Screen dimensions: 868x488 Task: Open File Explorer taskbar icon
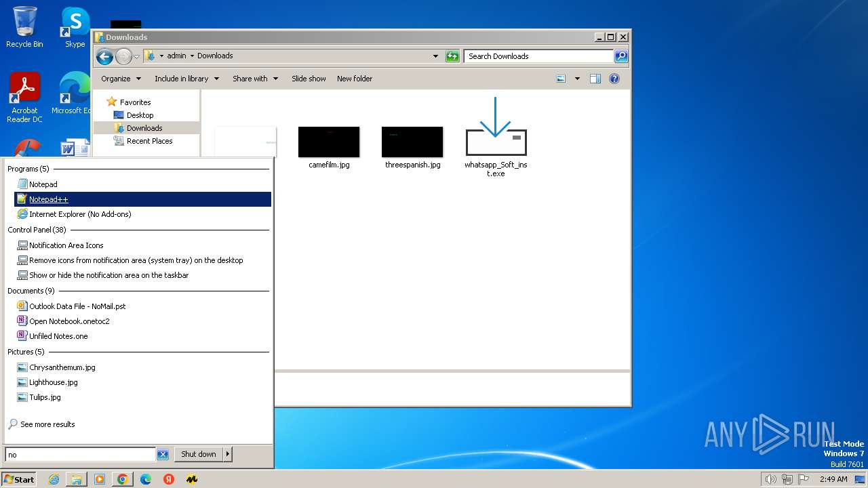[x=77, y=479]
